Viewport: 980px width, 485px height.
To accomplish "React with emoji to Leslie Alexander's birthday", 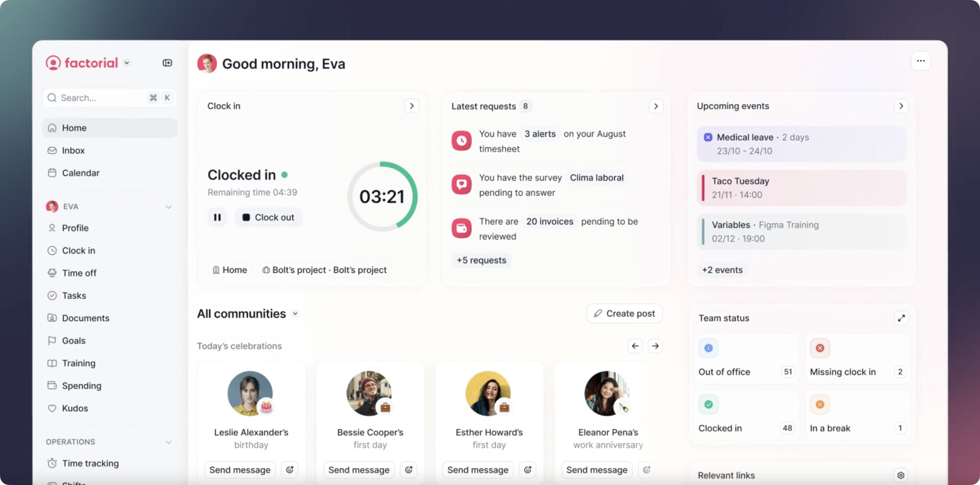I will pyautogui.click(x=290, y=469).
